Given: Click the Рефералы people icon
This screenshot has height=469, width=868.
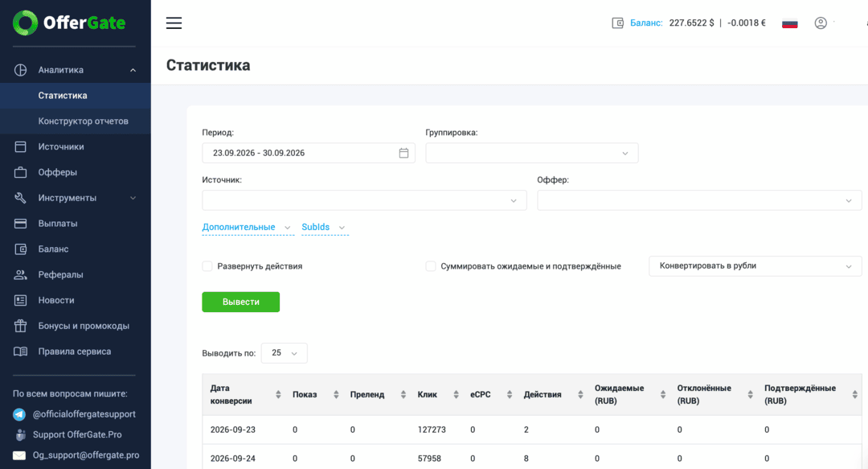Looking at the screenshot, I should pyautogui.click(x=20, y=274).
